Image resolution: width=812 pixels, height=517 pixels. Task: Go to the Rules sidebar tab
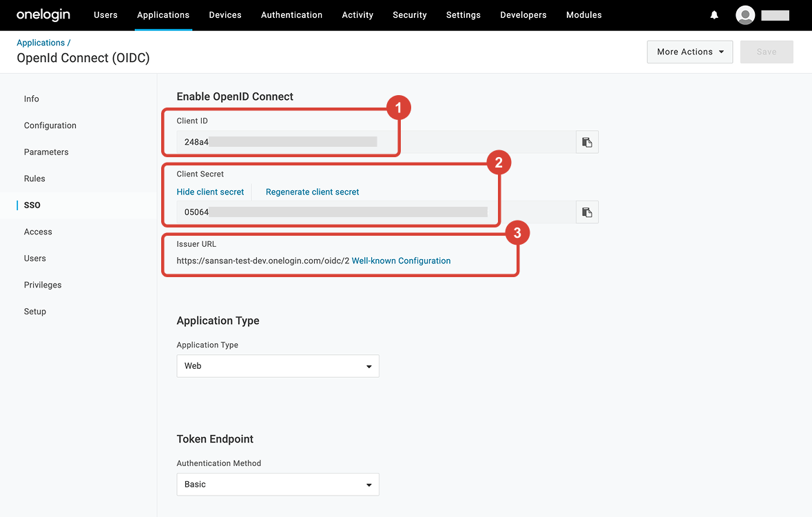pos(34,179)
